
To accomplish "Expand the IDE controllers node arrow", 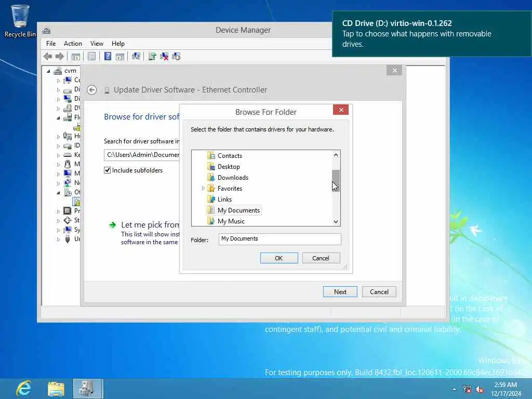I will tap(58, 146).
